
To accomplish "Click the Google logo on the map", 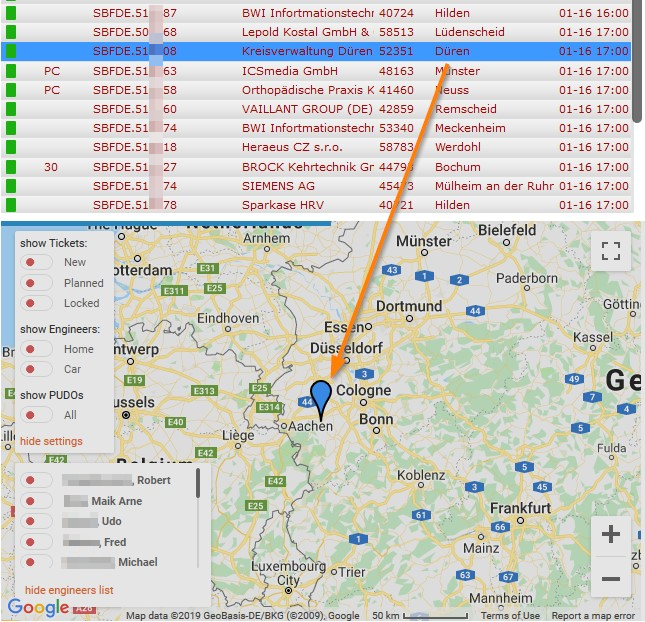I will [x=38, y=607].
